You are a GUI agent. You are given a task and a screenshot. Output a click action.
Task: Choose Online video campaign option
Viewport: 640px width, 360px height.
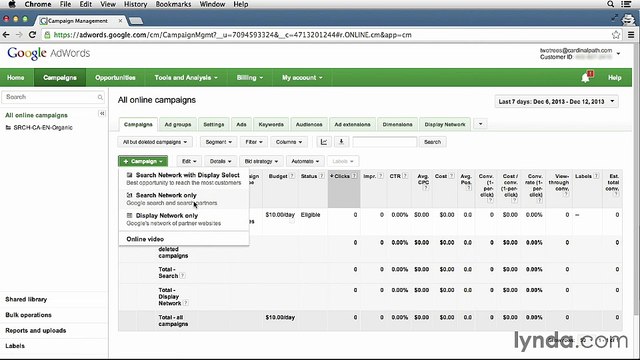184,239
